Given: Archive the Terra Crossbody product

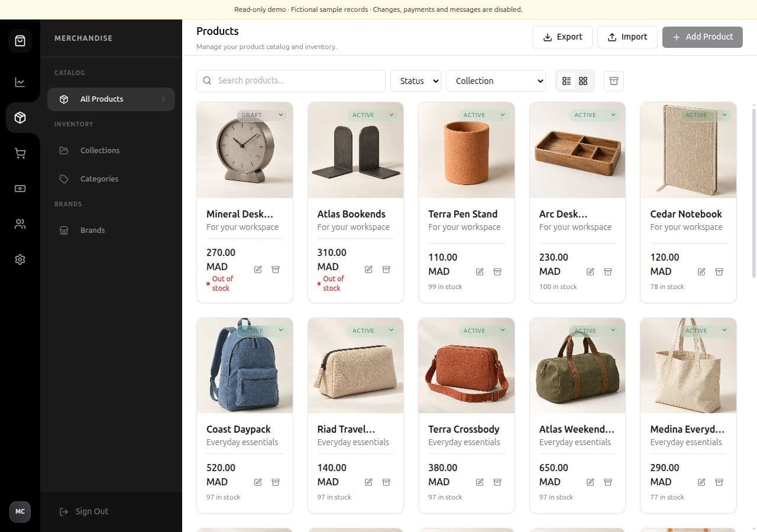Looking at the screenshot, I should (x=497, y=482).
